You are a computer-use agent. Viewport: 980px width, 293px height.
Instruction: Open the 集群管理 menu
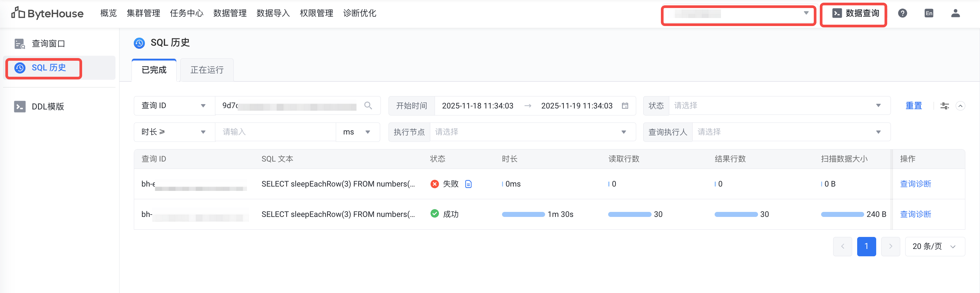[144, 13]
